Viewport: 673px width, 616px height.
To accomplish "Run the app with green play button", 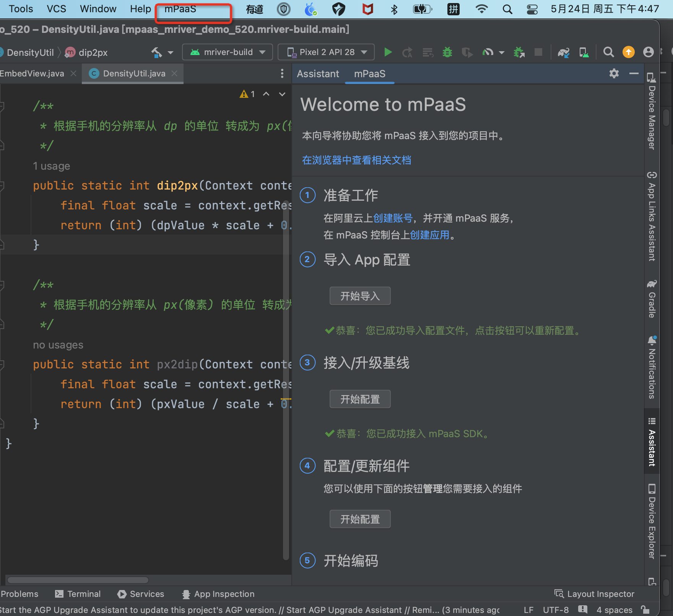I will (x=388, y=52).
